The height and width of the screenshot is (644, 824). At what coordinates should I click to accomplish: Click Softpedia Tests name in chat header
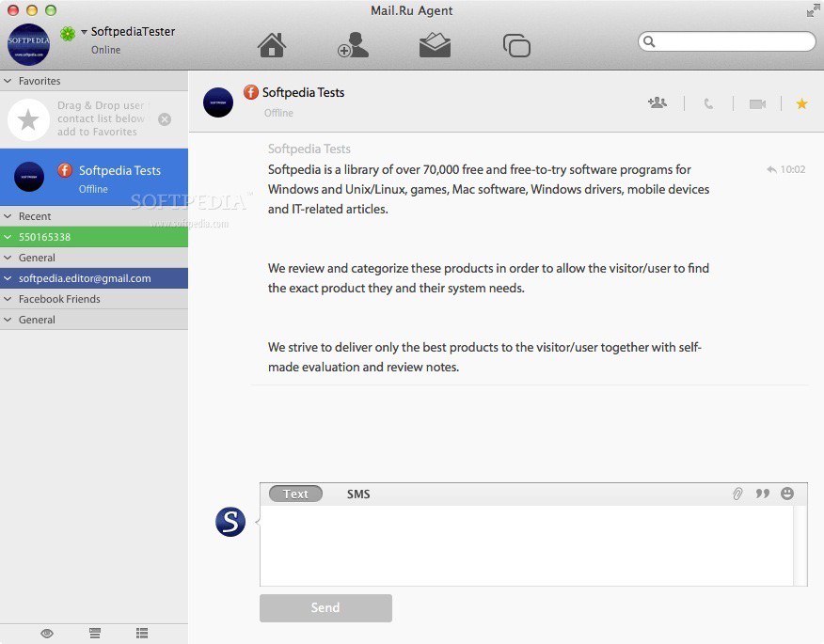tap(303, 92)
